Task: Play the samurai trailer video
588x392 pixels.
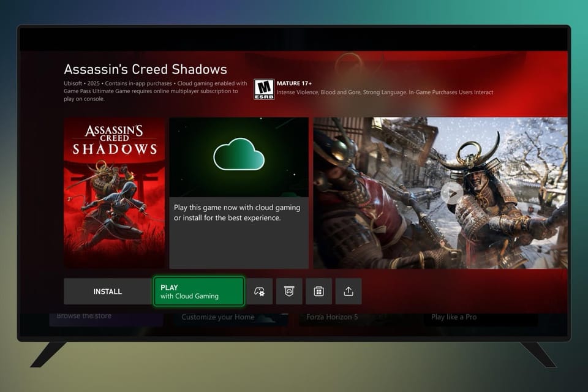Action: point(451,193)
